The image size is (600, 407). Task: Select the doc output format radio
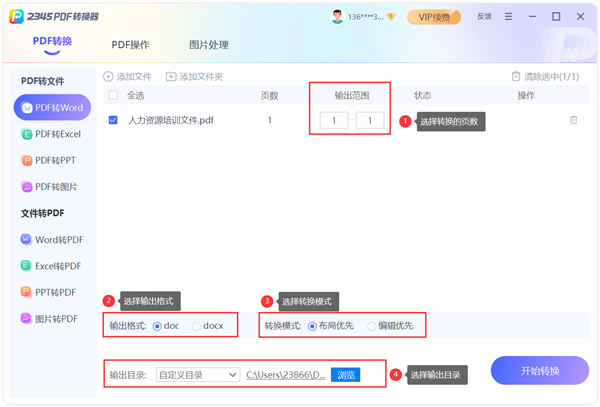pos(157,326)
